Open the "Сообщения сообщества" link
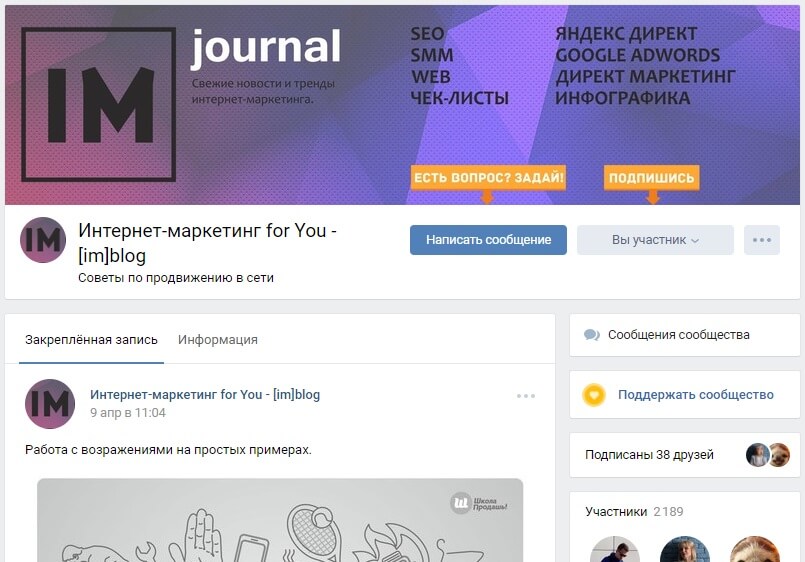Viewport: 805px width, 562px height. [x=679, y=335]
